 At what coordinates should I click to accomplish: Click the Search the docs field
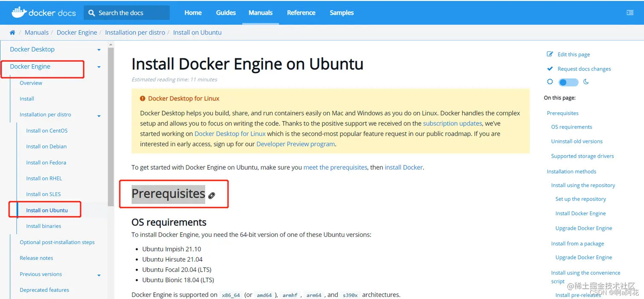(x=127, y=13)
